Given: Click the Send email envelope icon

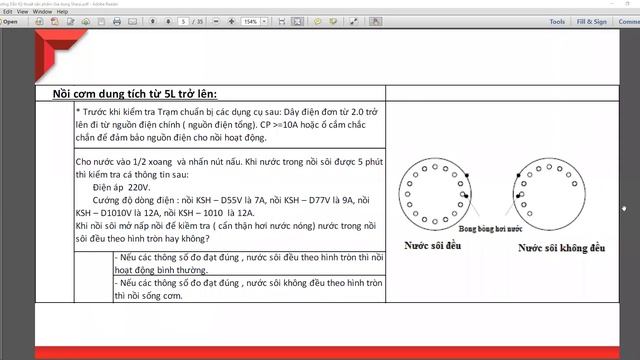Looking at the screenshot, I should [x=133, y=21].
